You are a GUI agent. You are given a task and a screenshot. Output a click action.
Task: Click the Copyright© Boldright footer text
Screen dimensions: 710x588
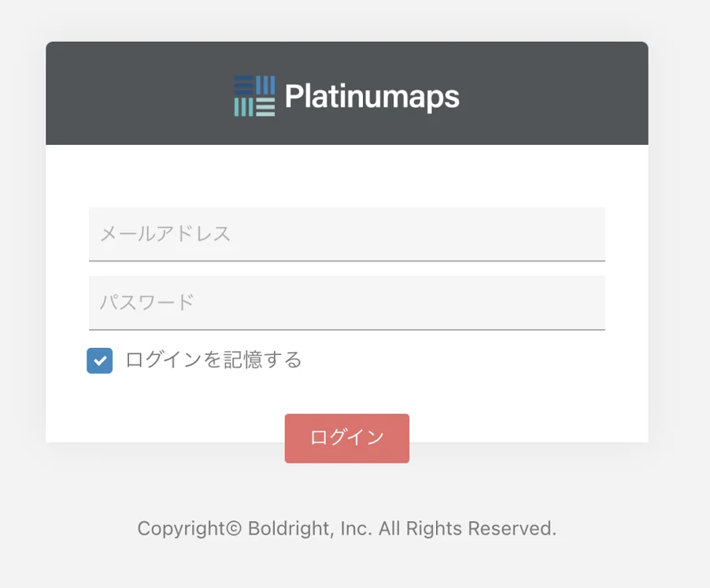click(346, 528)
